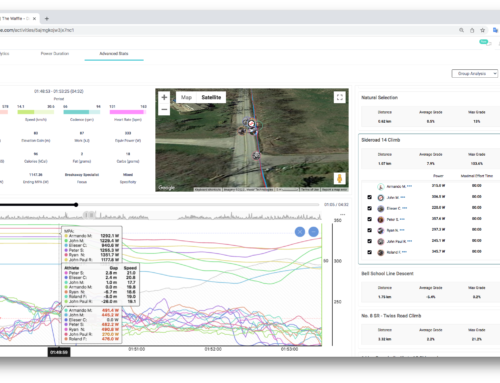Switch map to Map view
Viewport: 500px width, 383px height.
(186, 97)
